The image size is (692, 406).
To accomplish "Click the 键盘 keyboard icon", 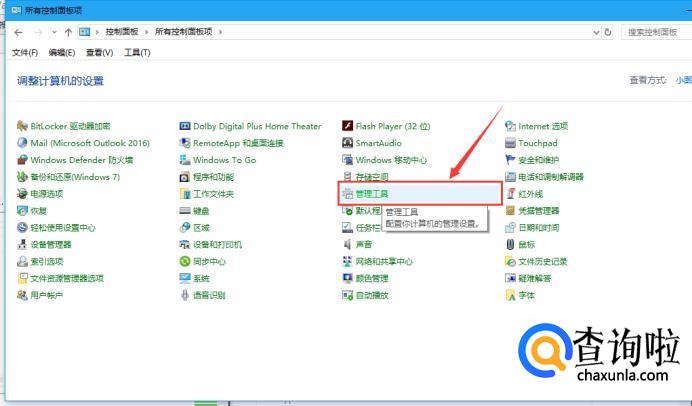I will pos(185,211).
